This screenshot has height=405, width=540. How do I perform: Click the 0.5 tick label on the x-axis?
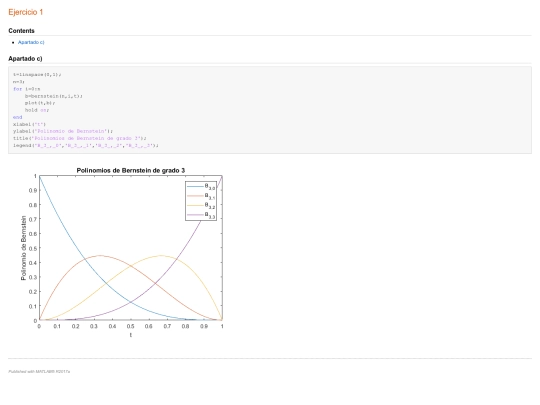(x=130, y=326)
